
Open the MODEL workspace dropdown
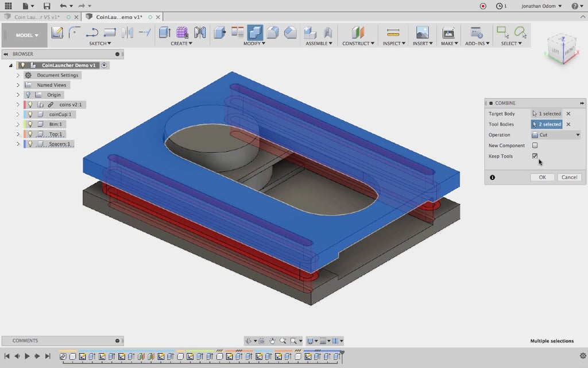[27, 35]
